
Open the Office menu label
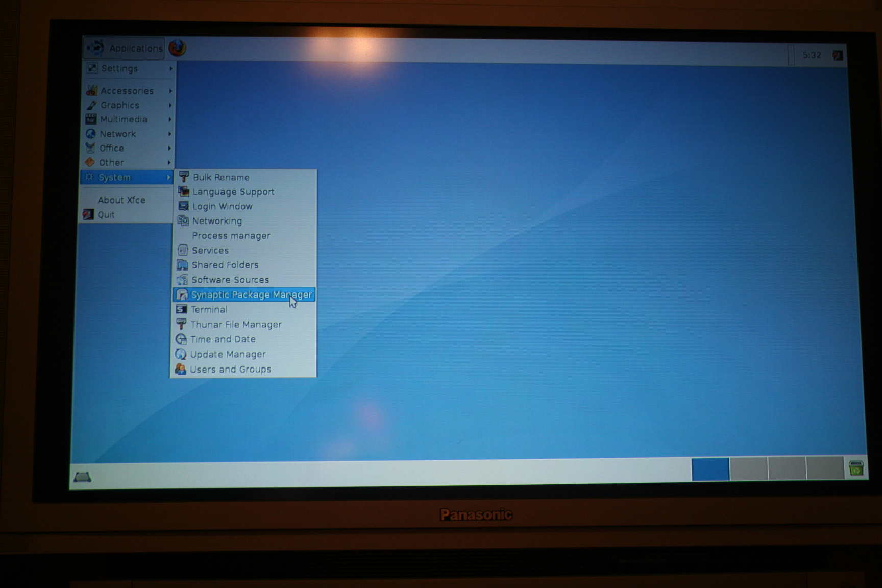(x=112, y=148)
